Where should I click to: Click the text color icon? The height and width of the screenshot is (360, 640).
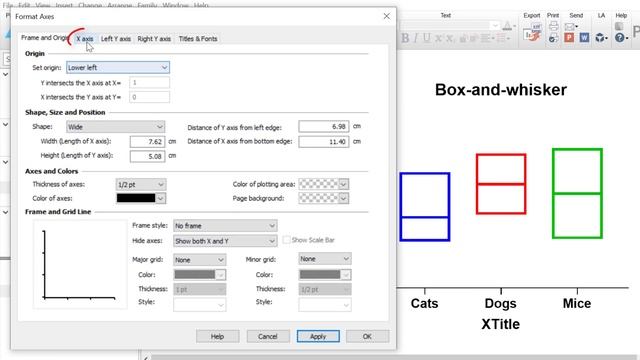507,26
